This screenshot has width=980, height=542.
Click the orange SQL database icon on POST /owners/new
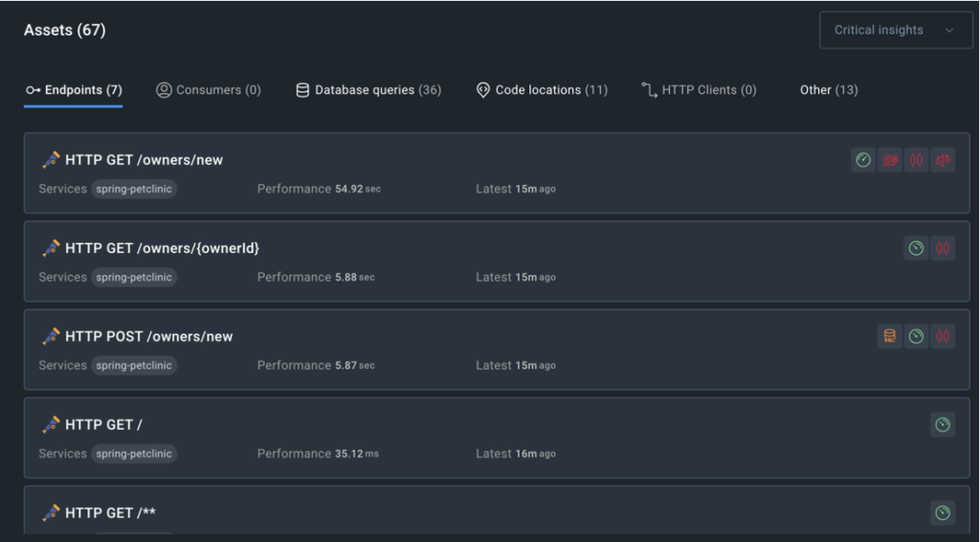(x=889, y=336)
